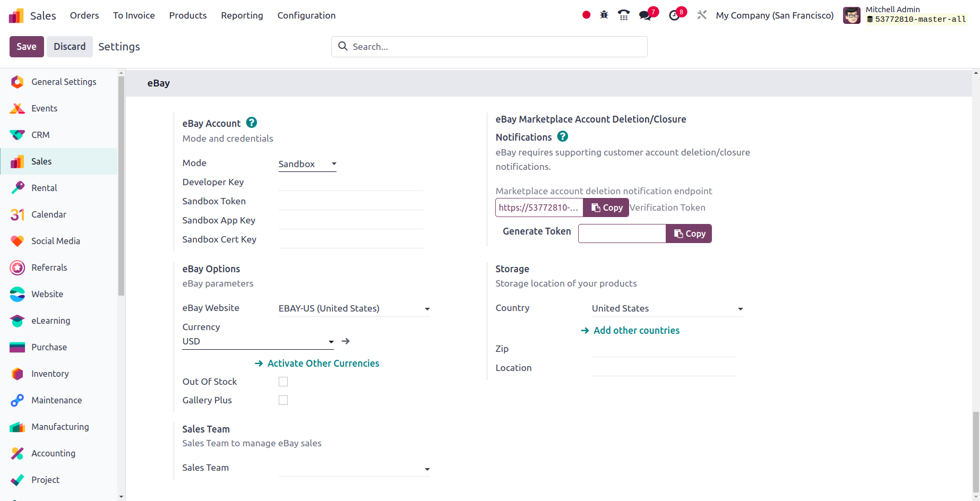Select Project in settings sidebar
This screenshot has width=980, height=501.
[x=59, y=480]
